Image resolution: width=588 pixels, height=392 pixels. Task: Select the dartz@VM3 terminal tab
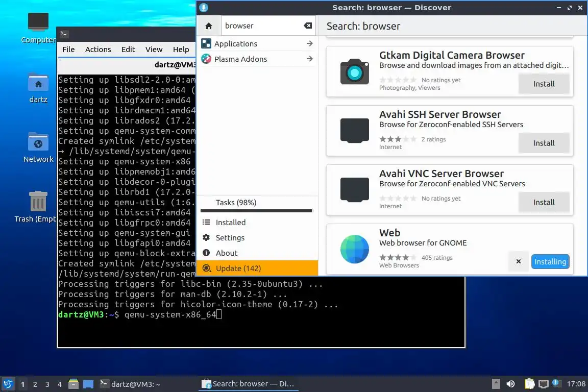pyautogui.click(x=127, y=65)
